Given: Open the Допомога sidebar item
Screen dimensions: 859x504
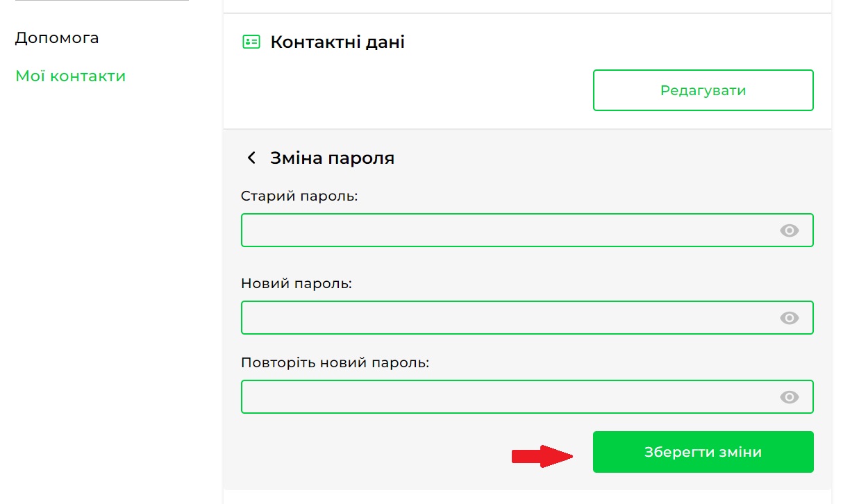Looking at the screenshot, I should [x=57, y=38].
